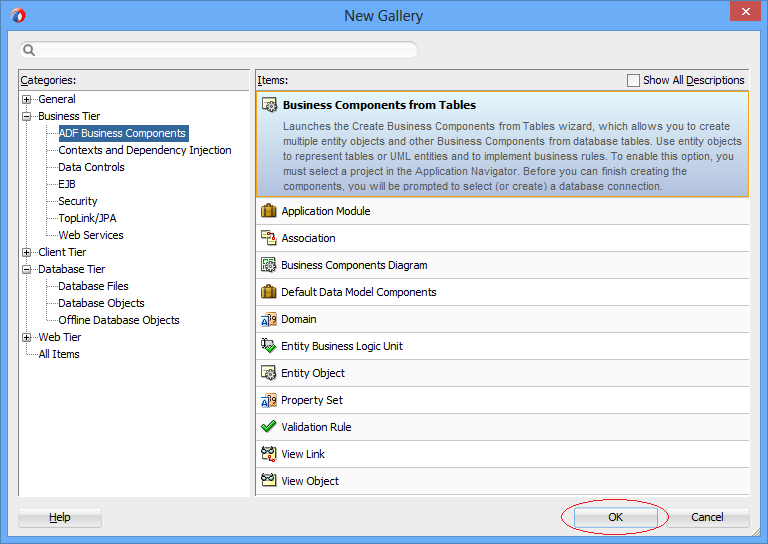Select the Offline Database Objects category

tap(119, 320)
